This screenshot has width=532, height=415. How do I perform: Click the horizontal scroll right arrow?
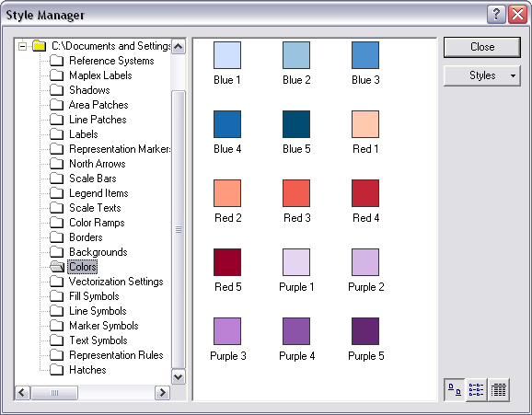[163, 393]
